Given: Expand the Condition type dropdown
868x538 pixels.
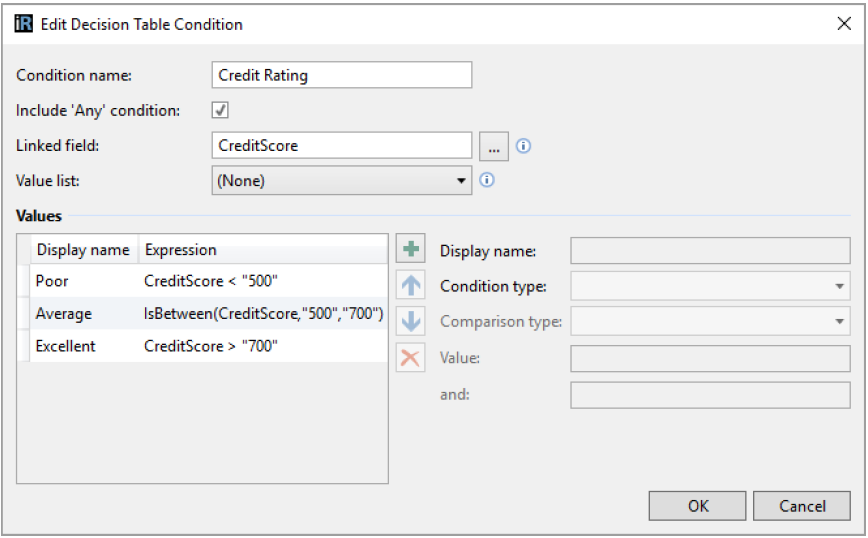Looking at the screenshot, I should [710, 286].
